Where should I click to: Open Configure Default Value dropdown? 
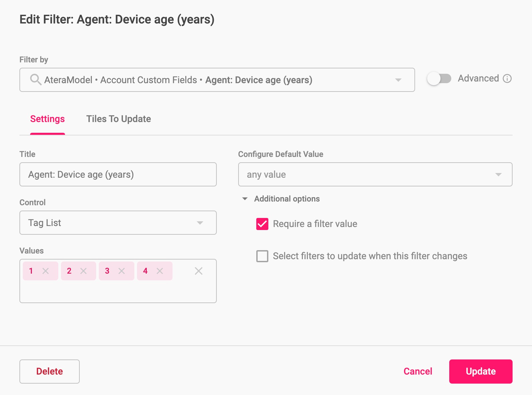(x=375, y=174)
